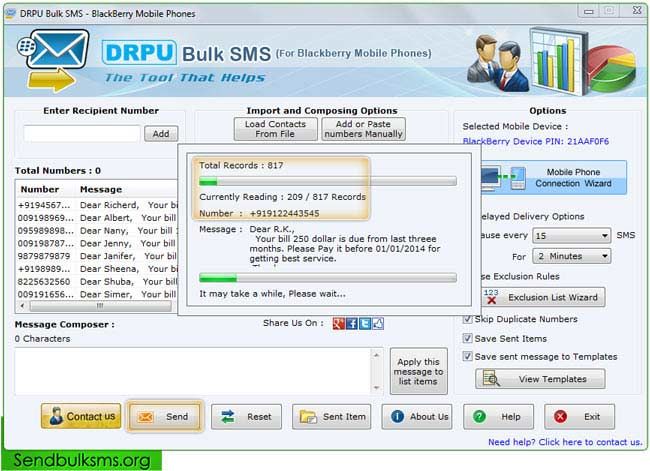Click Load Contacts From File button

tap(275, 129)
